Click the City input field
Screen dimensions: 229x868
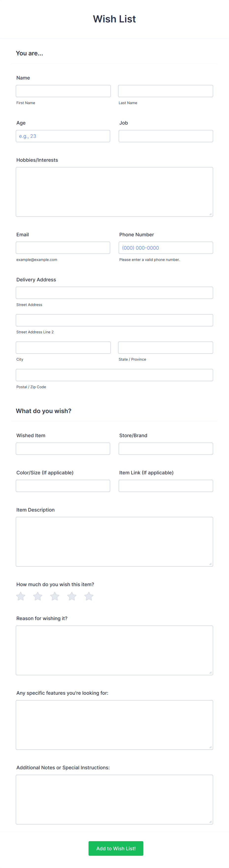(63, 347)
